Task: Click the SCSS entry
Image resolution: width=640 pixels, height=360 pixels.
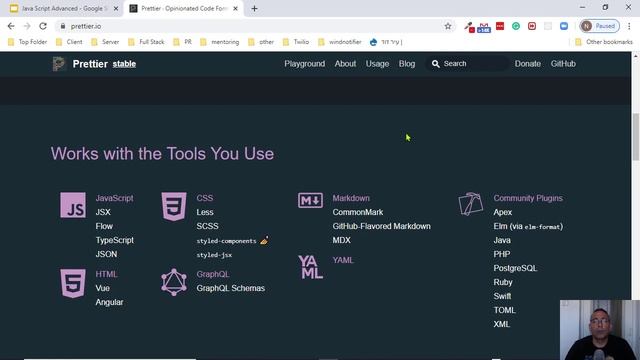Action: coord(207,226)
